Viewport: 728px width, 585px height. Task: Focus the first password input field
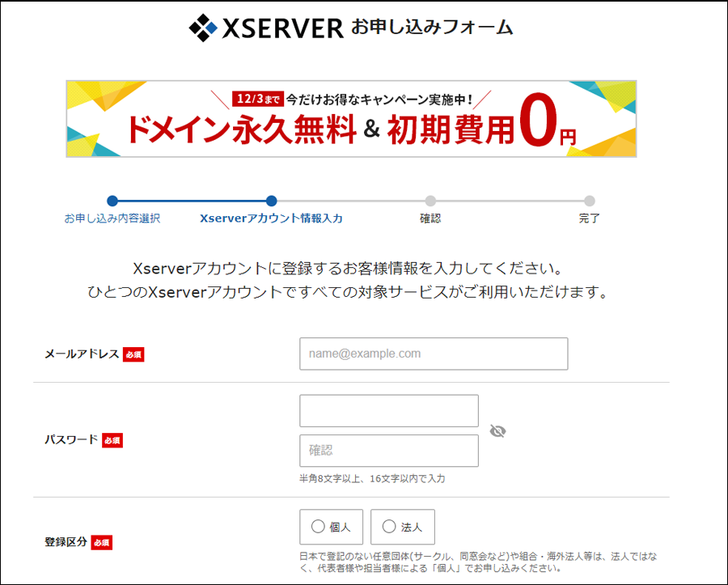[389, 411]
